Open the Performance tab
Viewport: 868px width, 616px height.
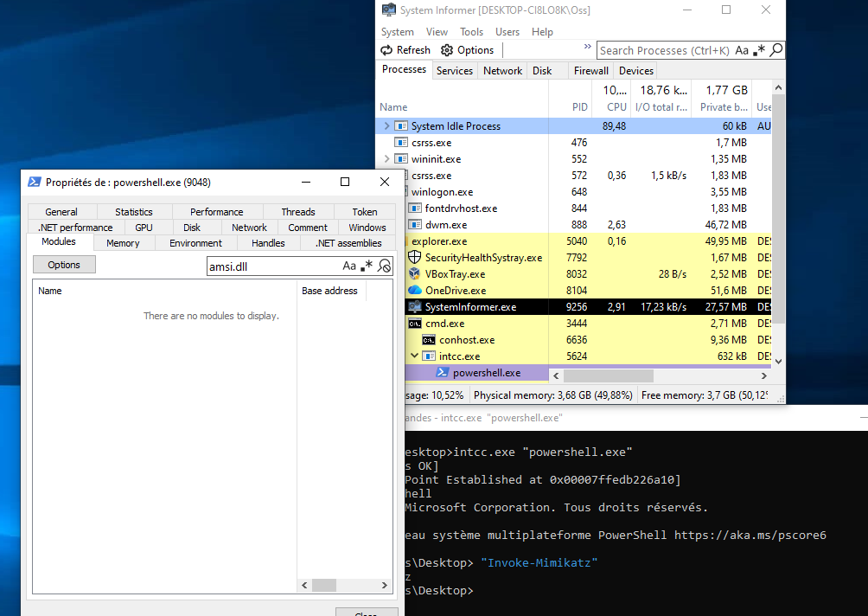[x=216, y=212]
